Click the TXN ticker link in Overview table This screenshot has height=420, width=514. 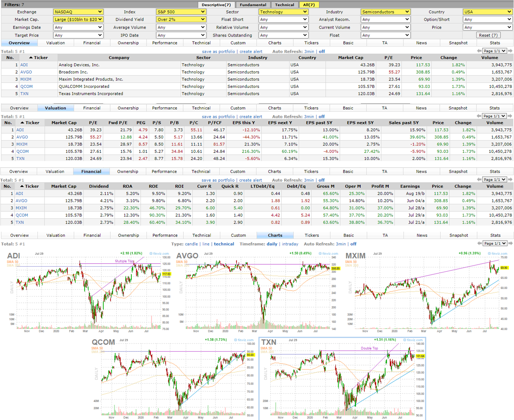(24, 93)
